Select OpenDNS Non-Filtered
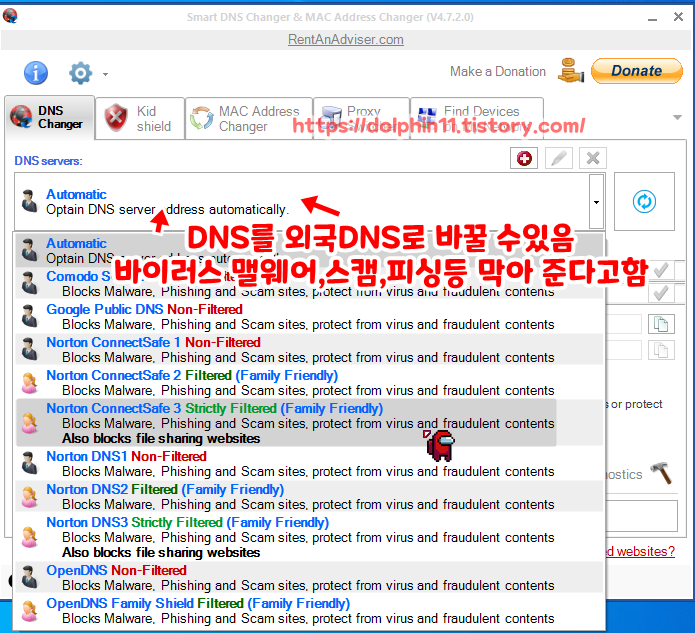This screenshot has width=695, height=633. (309, 578)
